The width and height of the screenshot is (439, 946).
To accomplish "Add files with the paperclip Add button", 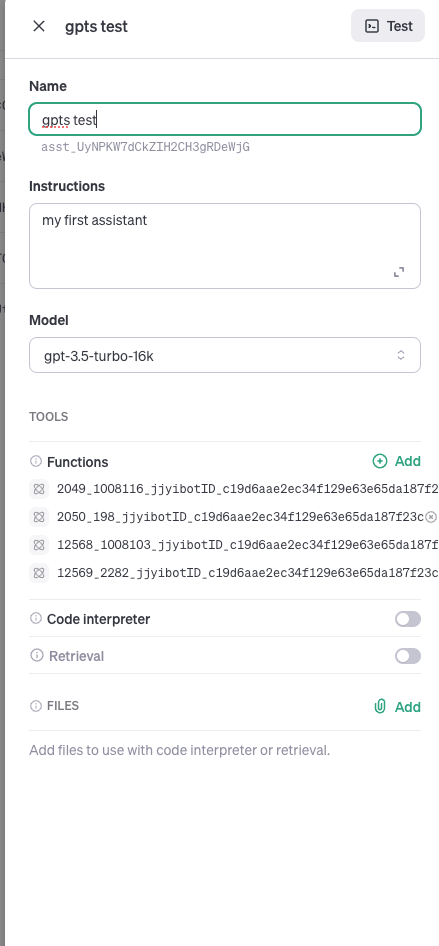I will [x=397, y=706].
